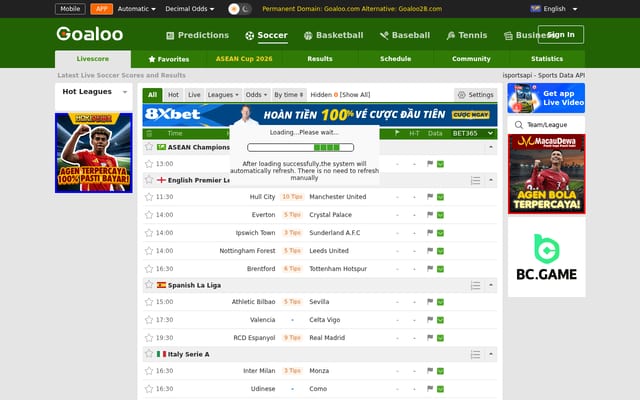This screenshot has height=400, width=640.
Task: Go to the Predictions section
Action: click(x=198, y=36)
